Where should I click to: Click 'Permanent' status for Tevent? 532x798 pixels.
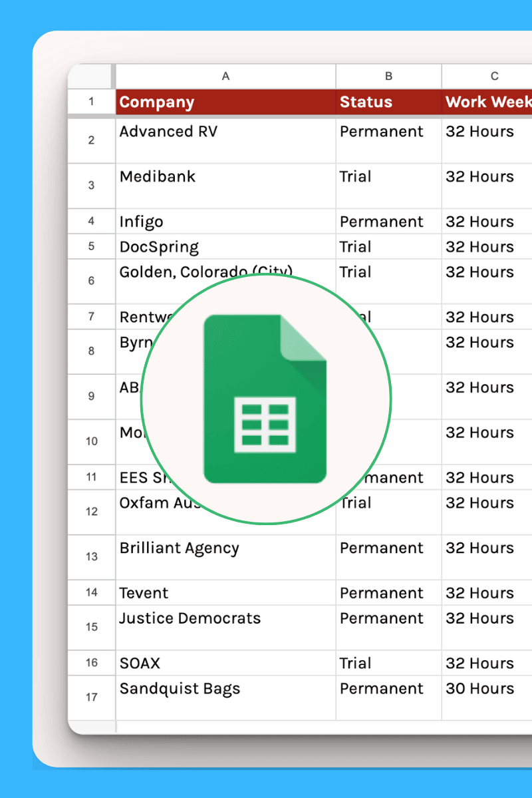point(388,592)
